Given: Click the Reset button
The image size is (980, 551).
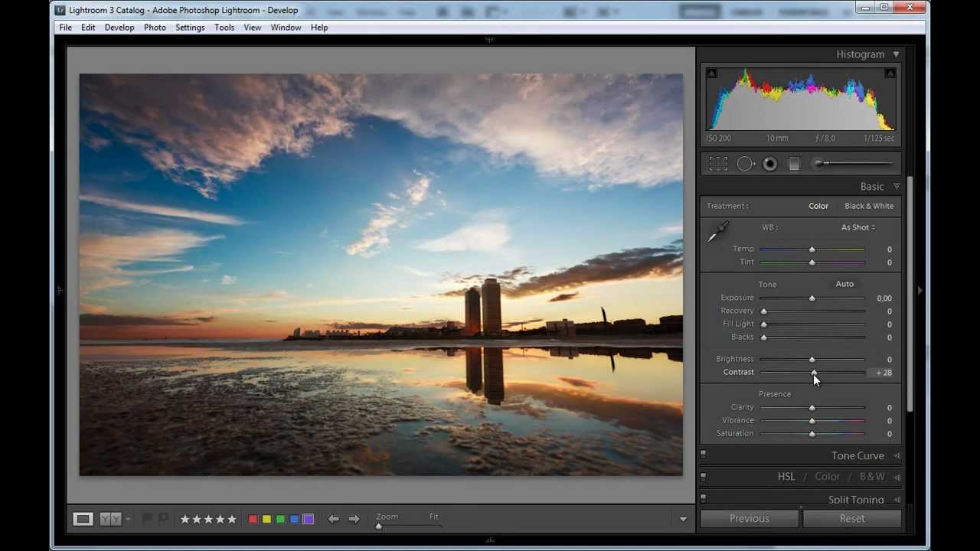Looking at the screenshot, I should [852, 518].
